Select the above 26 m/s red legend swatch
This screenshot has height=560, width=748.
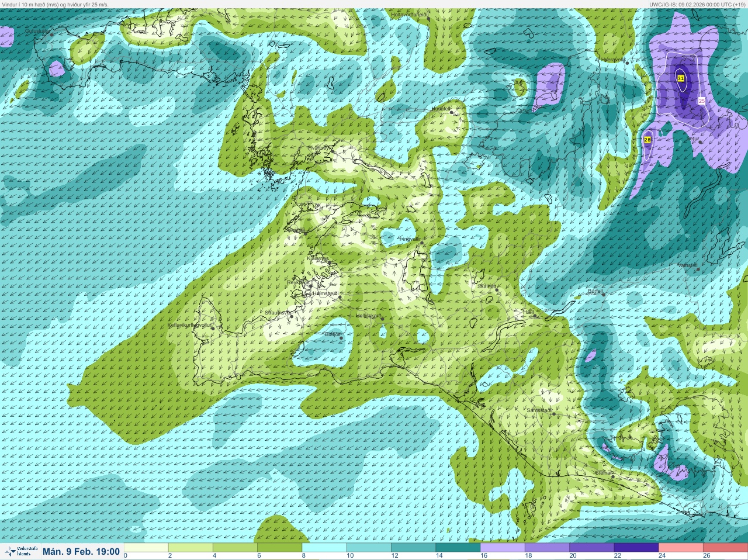(x=725, y=547)
